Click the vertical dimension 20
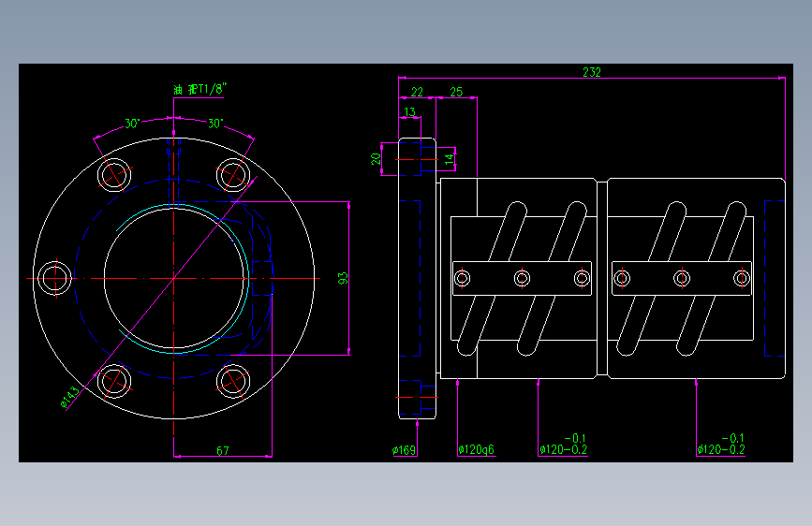 pos(376,159)
